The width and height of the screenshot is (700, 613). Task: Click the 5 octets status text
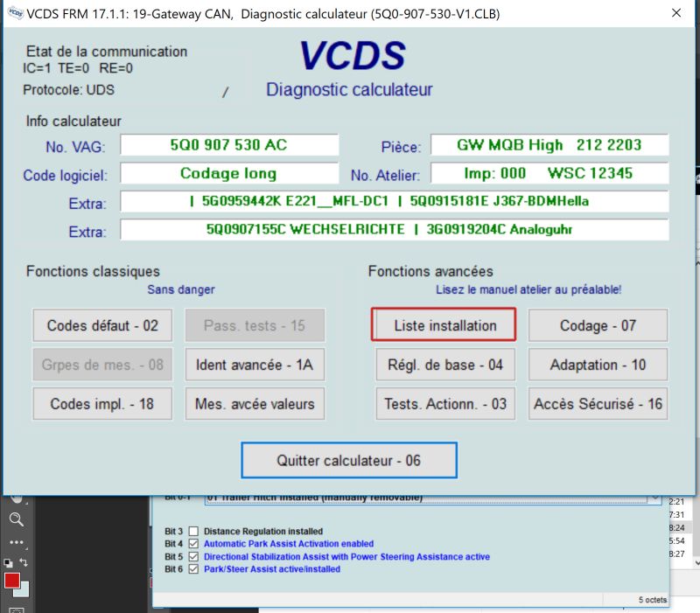(x=652, y=600)
